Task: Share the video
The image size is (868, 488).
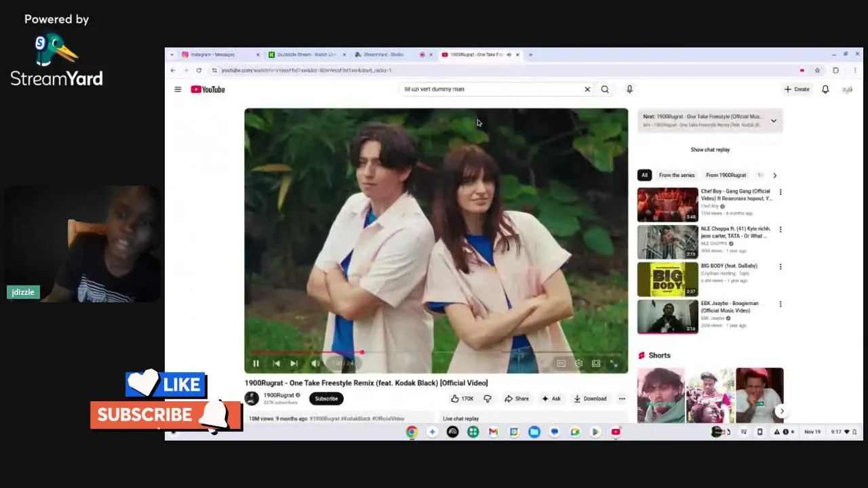Action: tap(517, 399)
